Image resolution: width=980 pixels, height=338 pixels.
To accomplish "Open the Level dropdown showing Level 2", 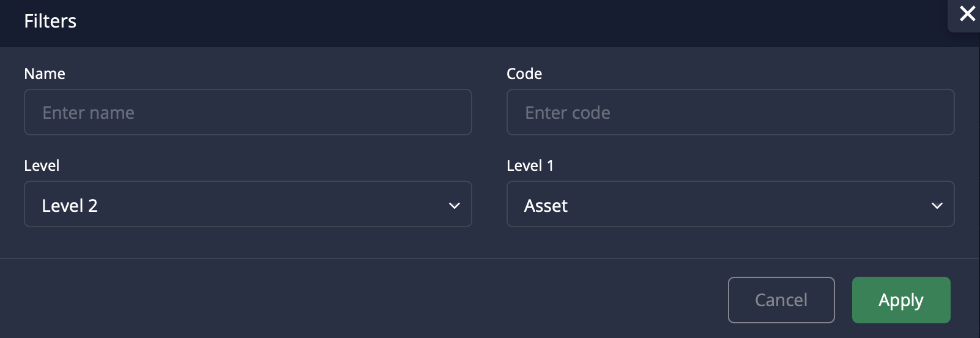I will click(248, 205).
